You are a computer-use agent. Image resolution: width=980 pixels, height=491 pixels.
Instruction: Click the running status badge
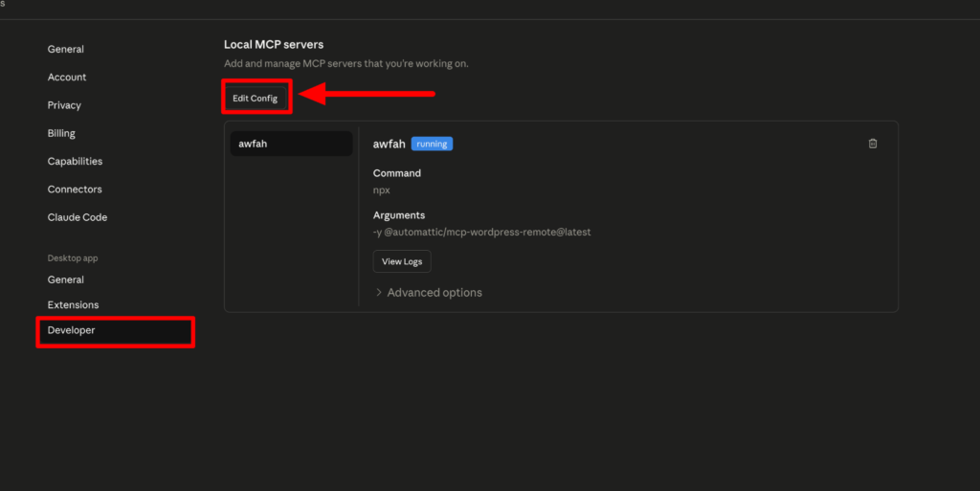click(x=432, y=145)
